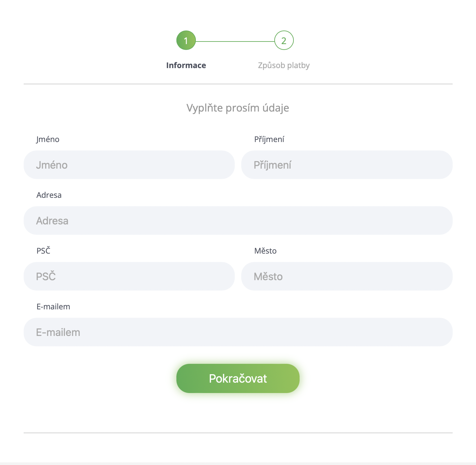Open the Způsob platby step label
This screenshot has width=476, height=465.
tap(284, 65)
